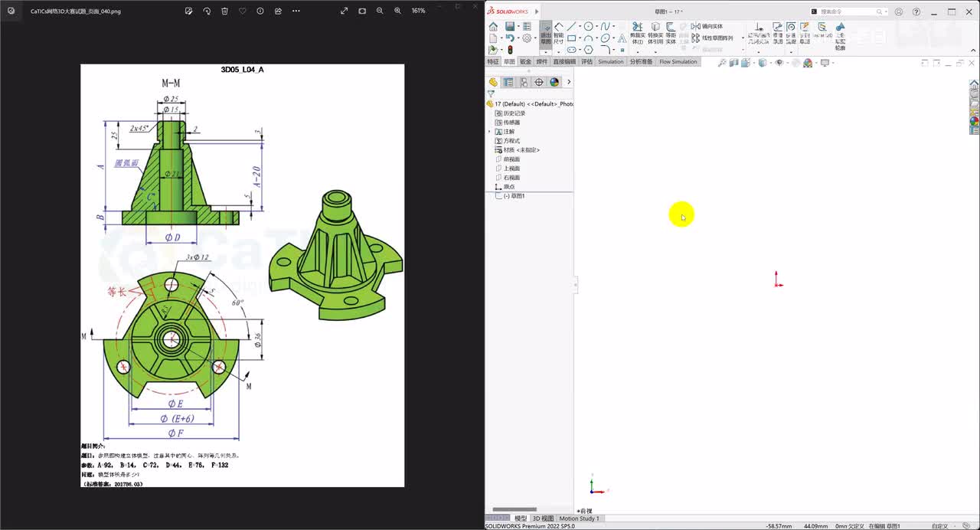
Task: Save the SolidWorks document
Action: coord(510,27)
